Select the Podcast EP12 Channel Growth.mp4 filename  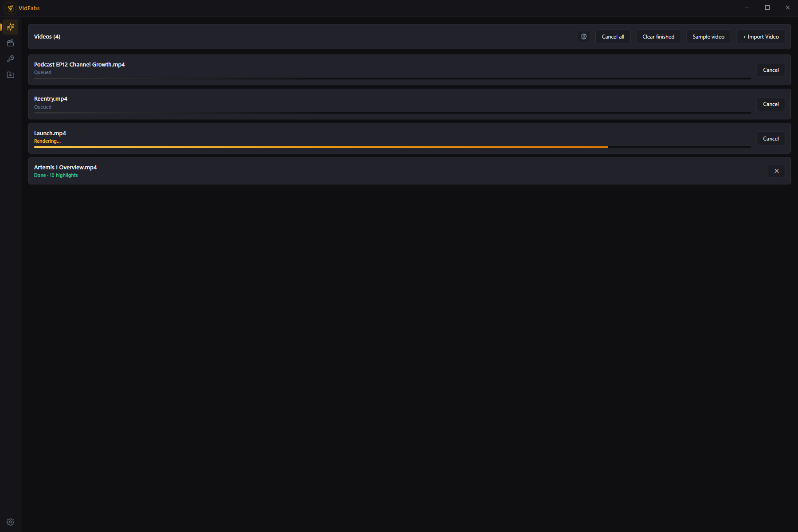79,65
